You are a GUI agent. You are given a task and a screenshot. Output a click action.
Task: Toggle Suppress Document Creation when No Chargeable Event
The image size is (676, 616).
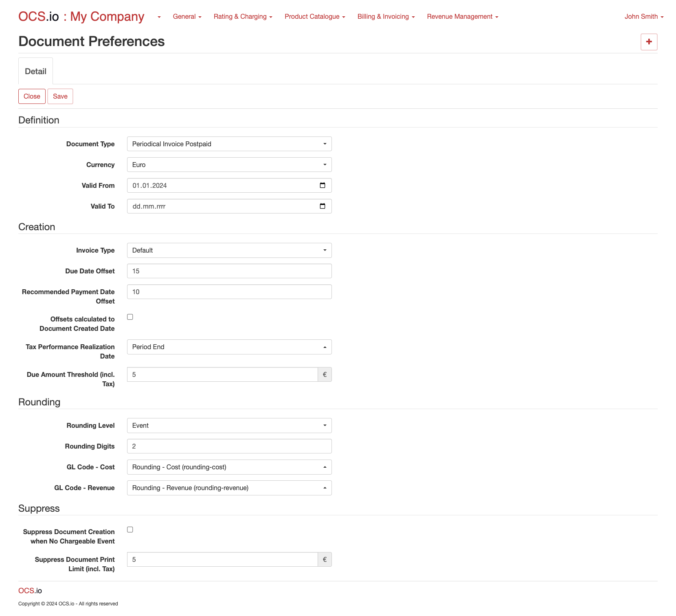pos(130,530)
